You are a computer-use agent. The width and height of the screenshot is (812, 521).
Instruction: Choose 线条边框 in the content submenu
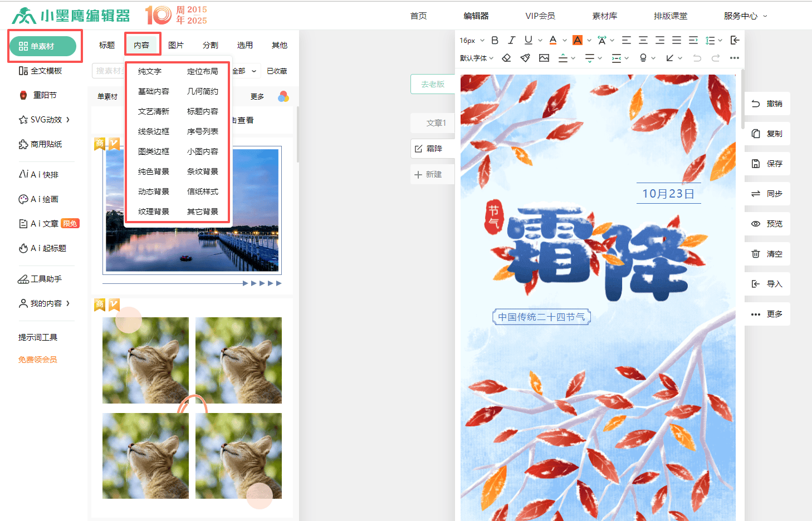coord(154,131)
